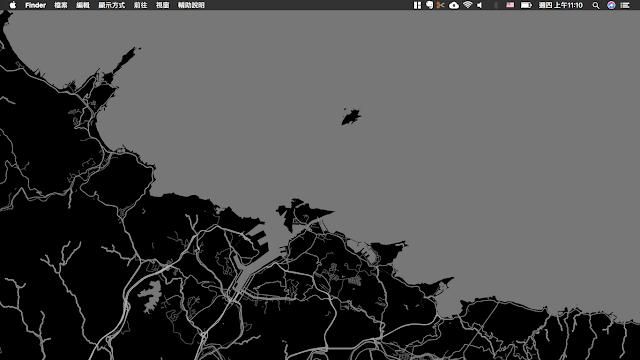Click the scissors icon in the menu bar
The width and height of the screenshot is (640, 360).
click(x=440, y=5)
